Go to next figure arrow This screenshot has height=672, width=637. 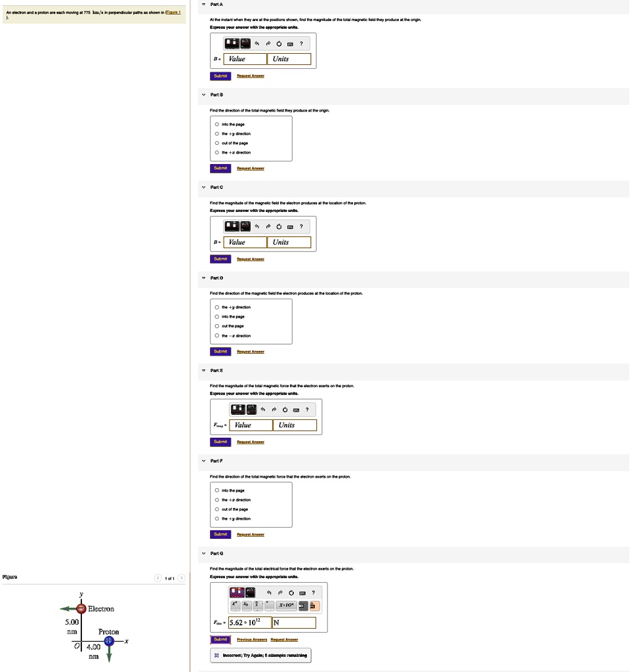pyautogui.click(x=182, y=578)
